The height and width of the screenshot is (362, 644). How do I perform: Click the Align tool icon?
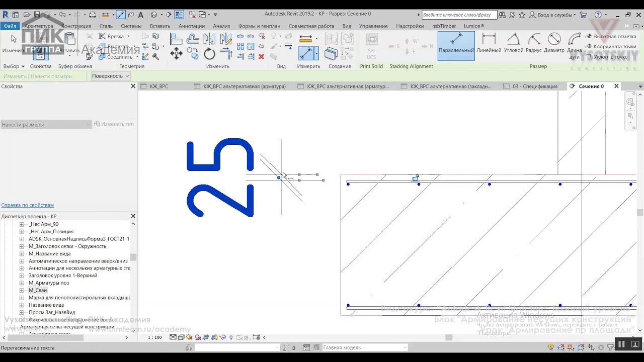click(176, 39)
